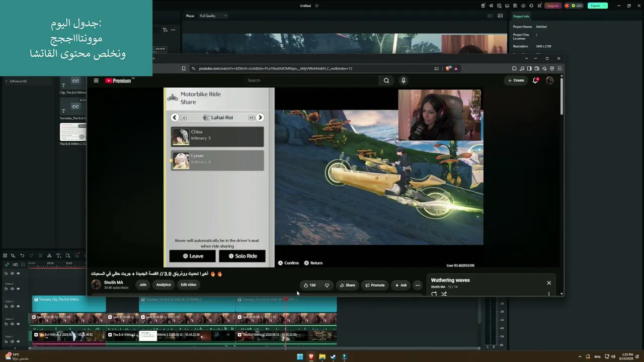Click the Join channel button
The image size is (644, 362).
143,285
